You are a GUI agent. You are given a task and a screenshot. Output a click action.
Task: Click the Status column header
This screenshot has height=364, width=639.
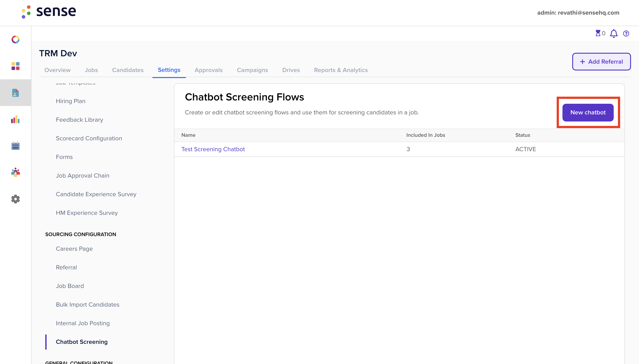pos(523,135)
